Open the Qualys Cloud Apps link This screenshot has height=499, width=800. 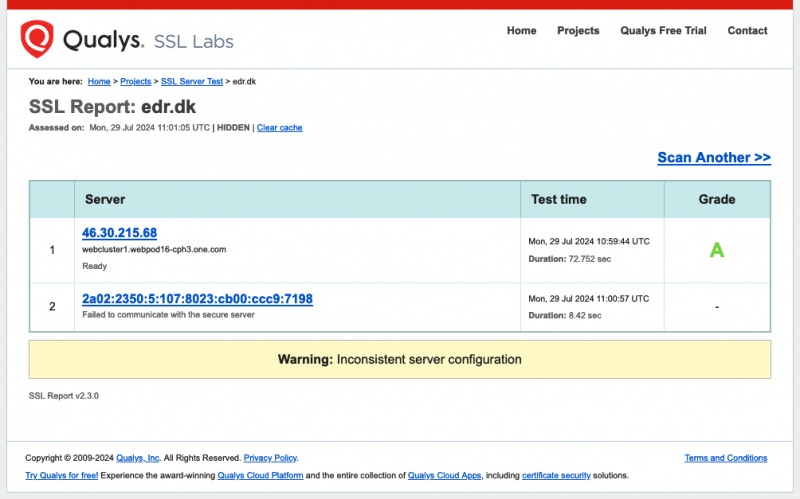(444, 476)
